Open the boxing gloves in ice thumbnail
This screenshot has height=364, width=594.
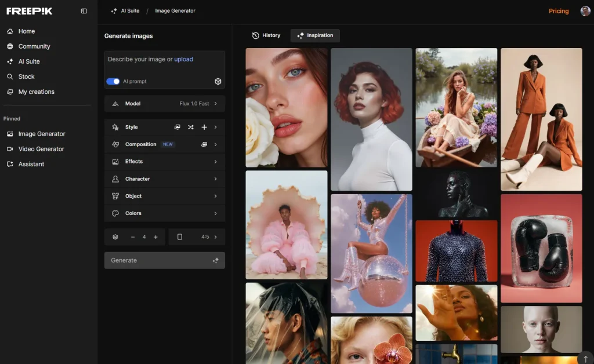[541, 248]
